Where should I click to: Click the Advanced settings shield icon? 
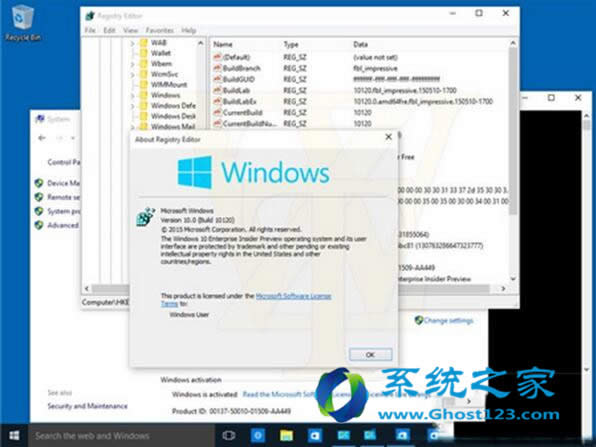(39, 225)
